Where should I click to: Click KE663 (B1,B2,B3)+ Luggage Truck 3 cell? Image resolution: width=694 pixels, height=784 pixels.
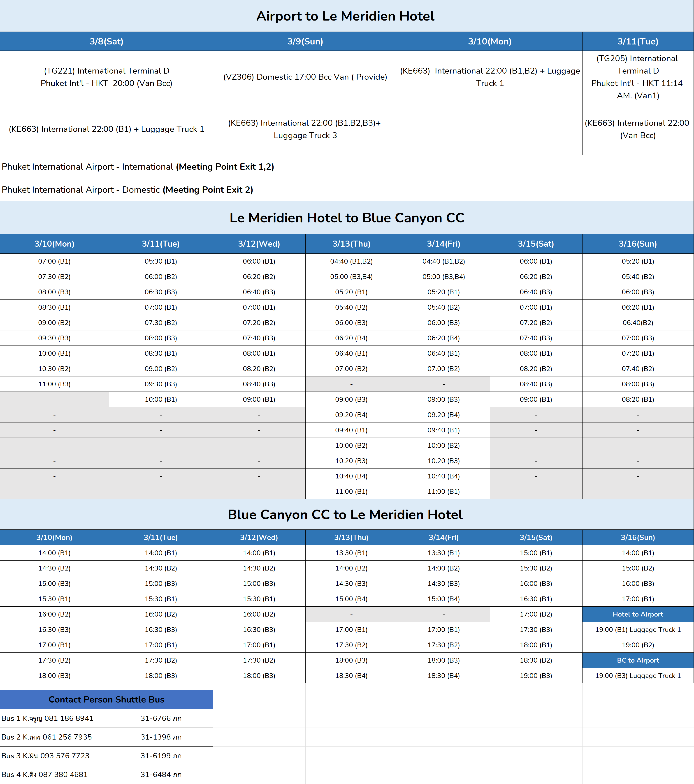305,129
